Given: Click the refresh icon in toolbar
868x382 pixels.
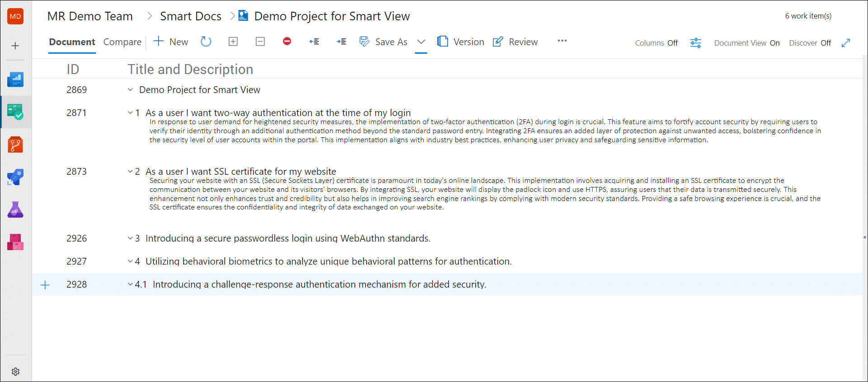Looking at the screenshot, I should click(206, 42).
